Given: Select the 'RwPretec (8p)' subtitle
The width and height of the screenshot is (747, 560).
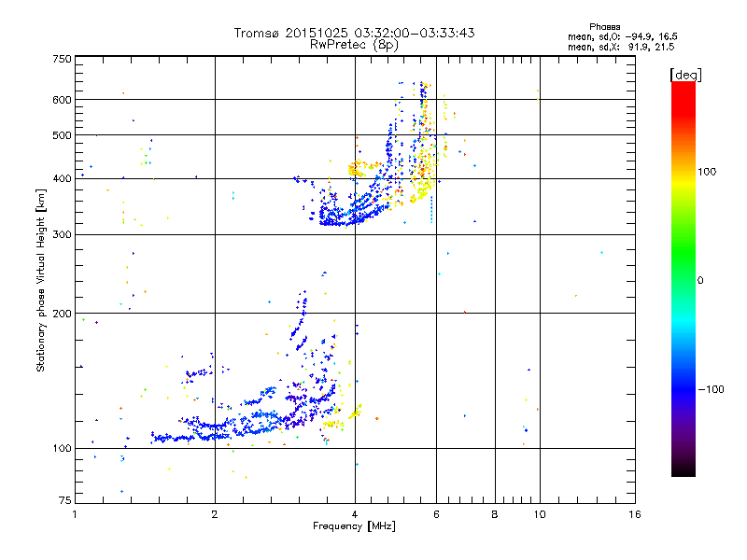Looking at the screenshot, I should point(354,45).
